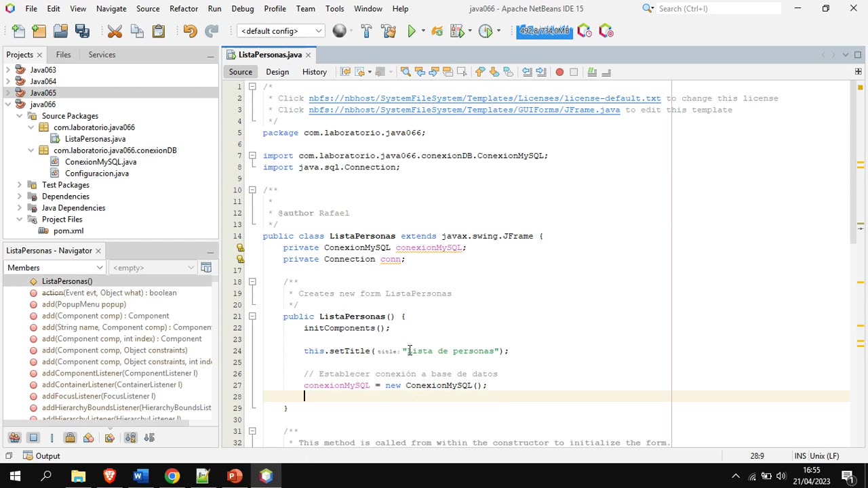Switch to the Design view
Viewport: 868px width, 488px height.
[x=277, y=72]
